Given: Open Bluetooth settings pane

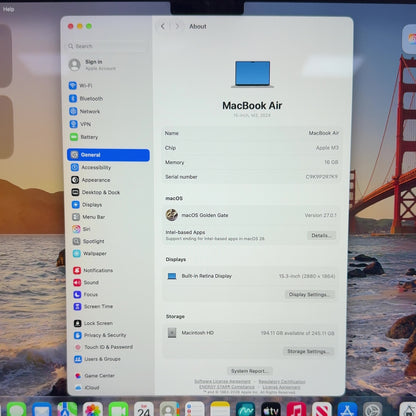Looking at the screenshot, I should tap(86, 98).
